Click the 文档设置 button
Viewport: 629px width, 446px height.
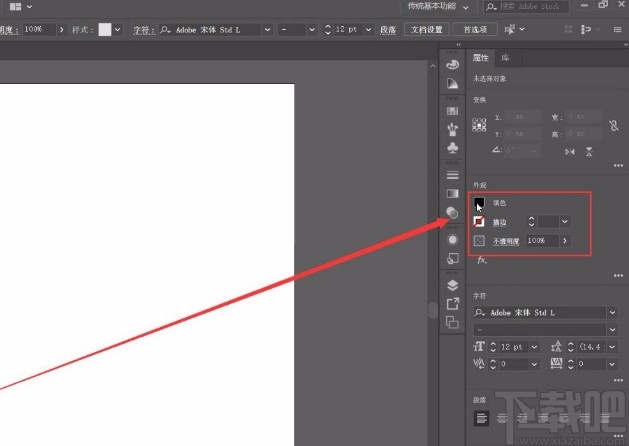tap(426, 30)
